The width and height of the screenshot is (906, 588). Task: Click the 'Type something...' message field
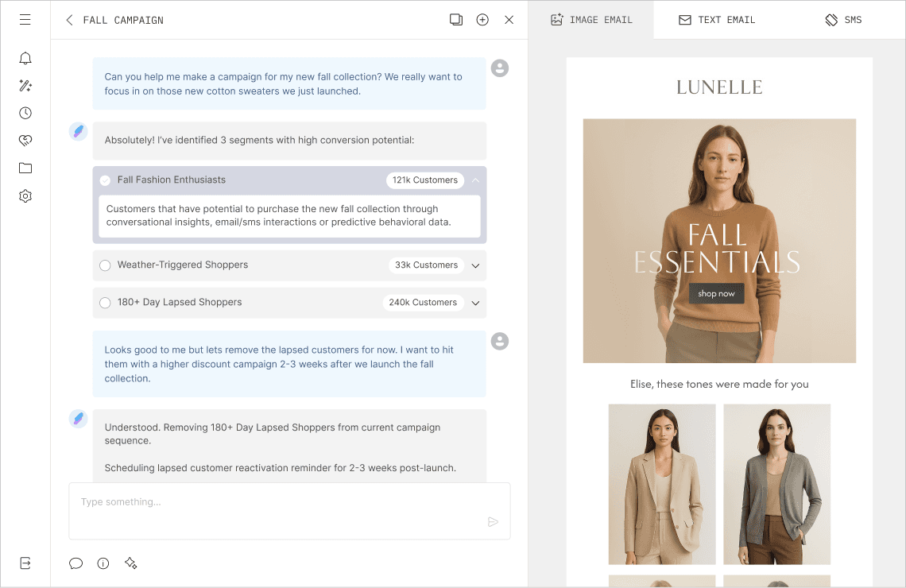tap(289, 511)
